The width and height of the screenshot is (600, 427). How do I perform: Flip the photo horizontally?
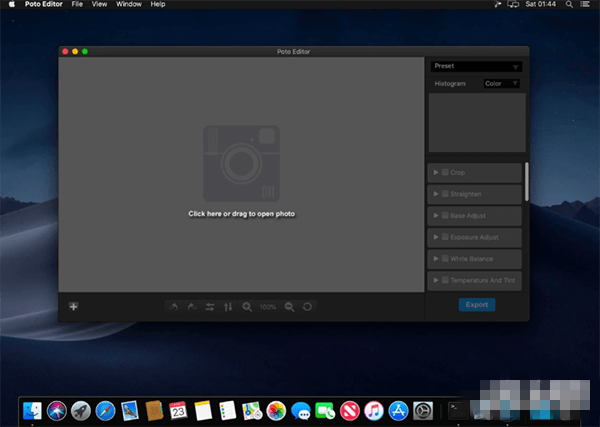pos(210,306)
